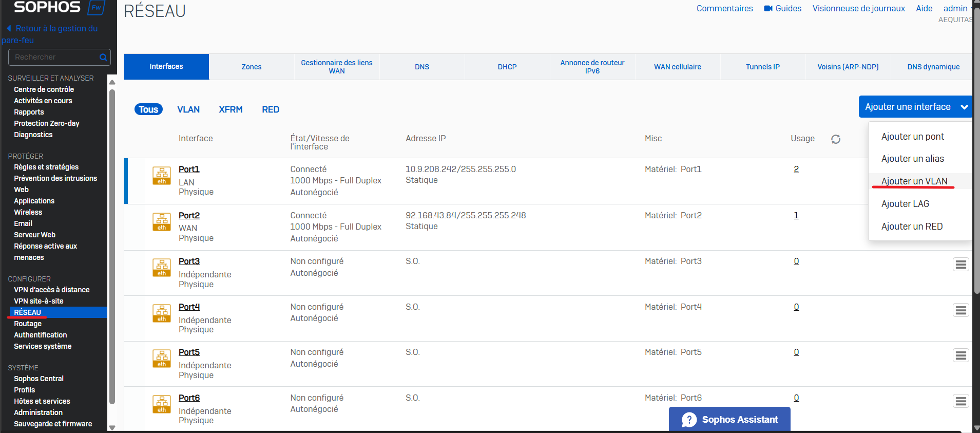This screenshot has width=980, height=433.
Task: Open Sophos Central in sidebar
Action: coord(39,379)
